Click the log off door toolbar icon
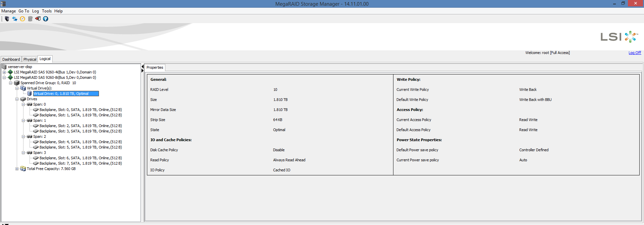This screenshot has width=644, height=225. tap(38, 19)
